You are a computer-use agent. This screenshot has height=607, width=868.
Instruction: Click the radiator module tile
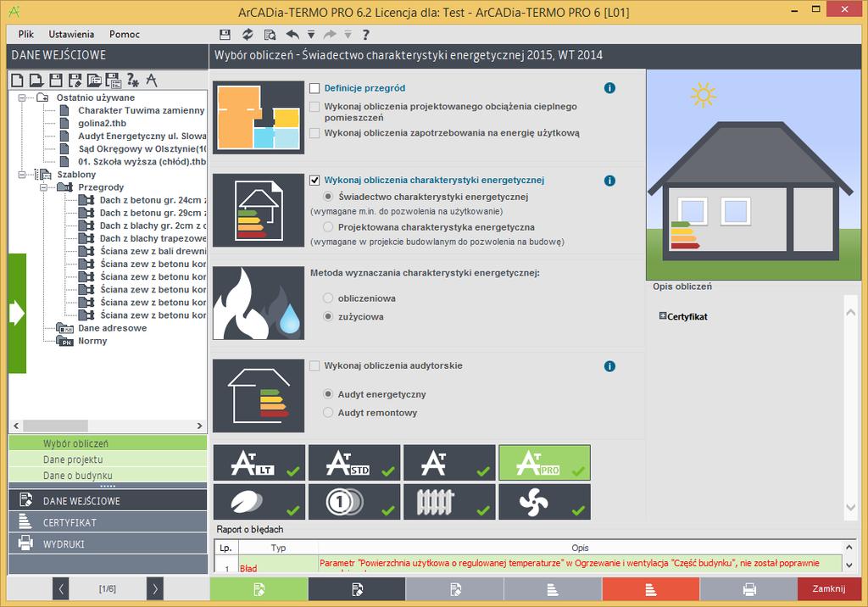(449, 502)
